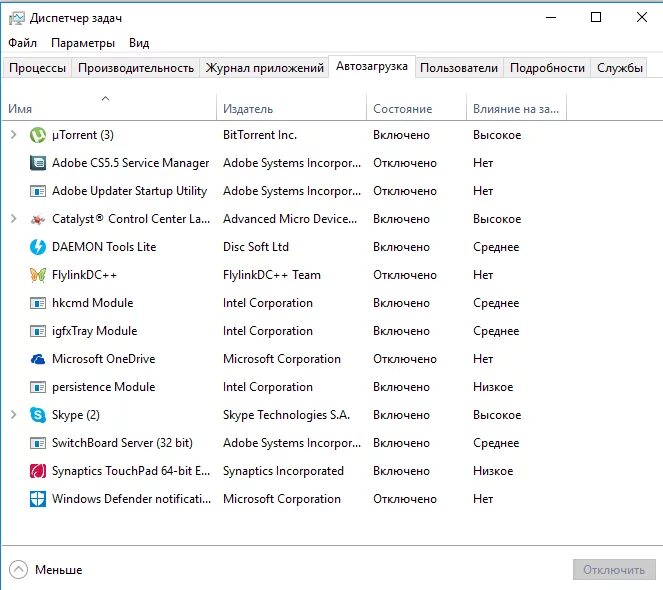Select the Synaptics TouchPad 64-bit name
663x590 pixels.
[131, 471]
